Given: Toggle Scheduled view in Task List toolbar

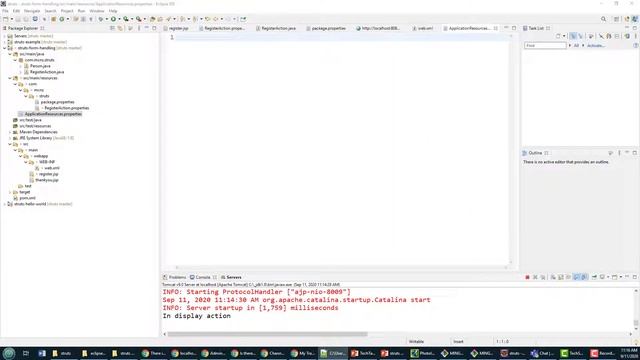Looking at the screenshot, I should [x=581, y=36].
